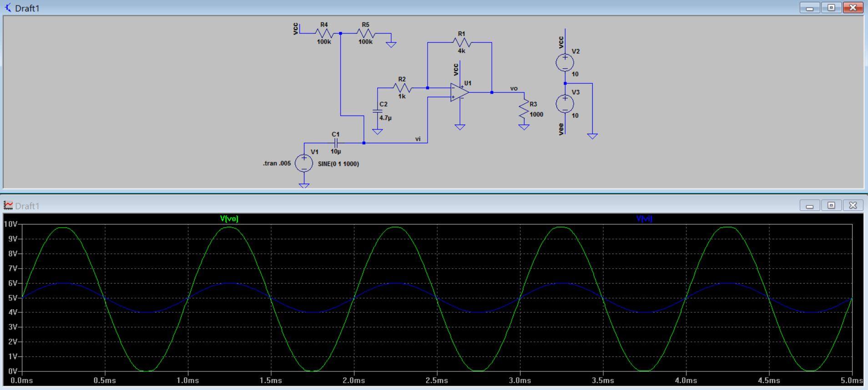Click the 10µ value of C1
Viewport: 868px width, 390px height.
click(336, 151)
